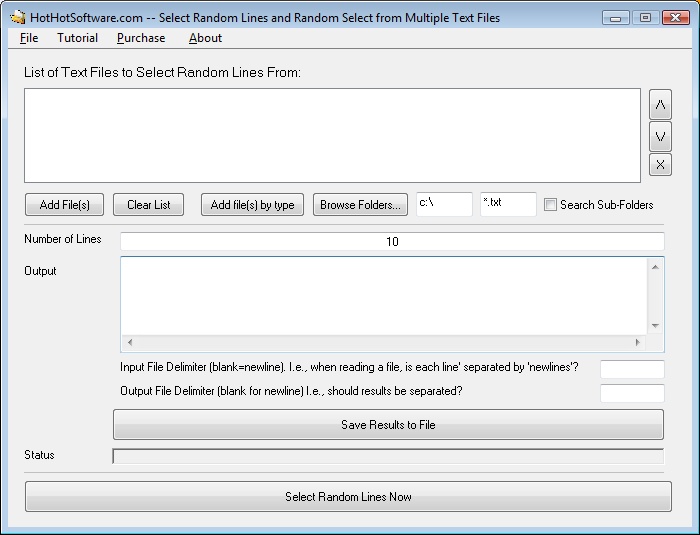Open the File menu
The height and width of the screenshot is (535, 700).
[x=29, y=38]
